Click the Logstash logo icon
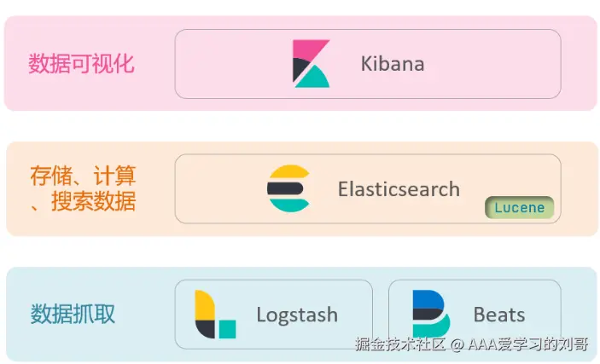Screen dimensions: 600x364 pos(215,315)
